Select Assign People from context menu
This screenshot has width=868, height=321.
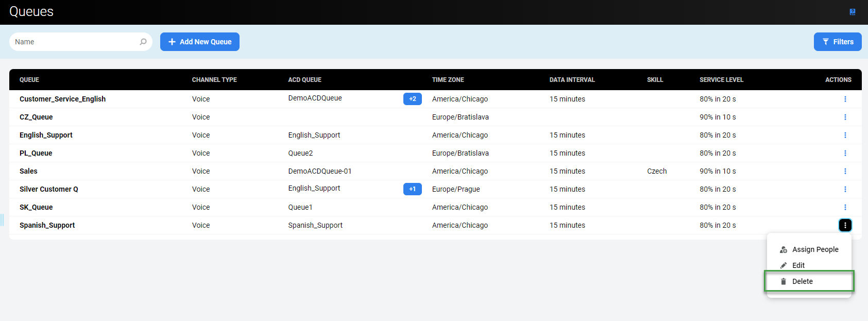coord(815,249)
